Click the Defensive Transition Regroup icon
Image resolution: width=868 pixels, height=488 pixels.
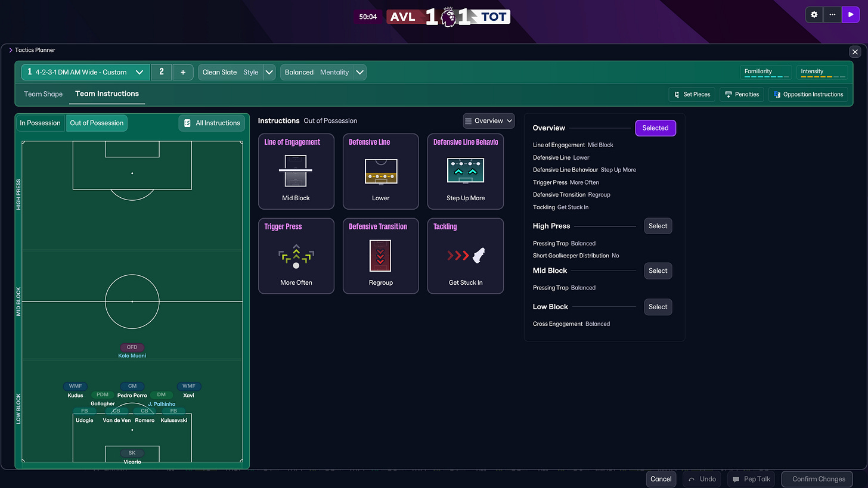click(x=380, y=256)
